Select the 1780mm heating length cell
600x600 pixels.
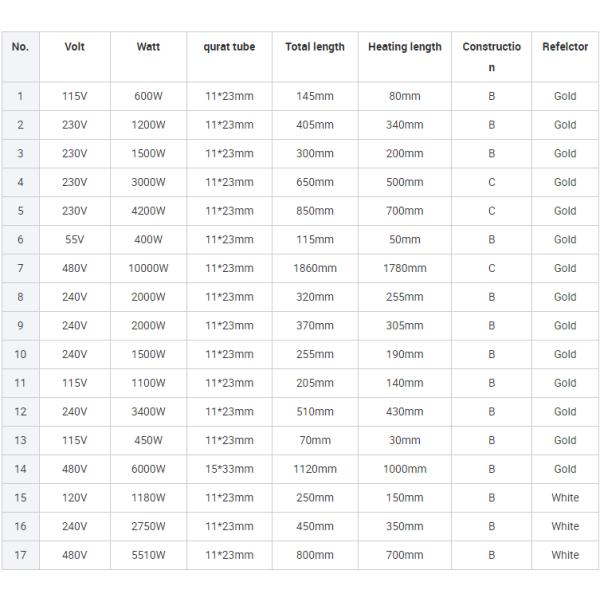(x=405, y=268)
